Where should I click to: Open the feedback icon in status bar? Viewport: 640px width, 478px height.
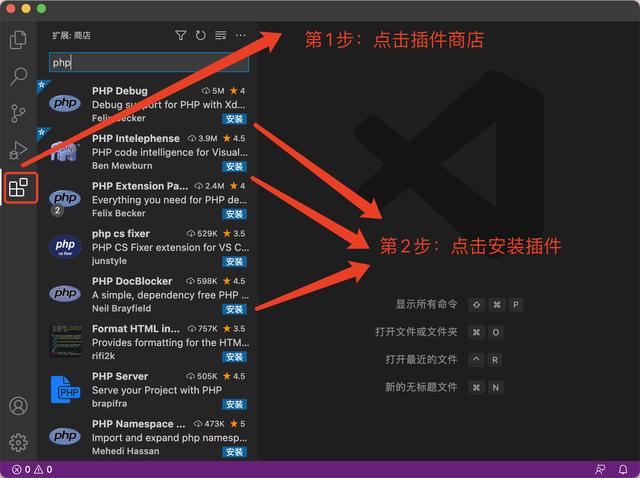(x=600, y=469)
